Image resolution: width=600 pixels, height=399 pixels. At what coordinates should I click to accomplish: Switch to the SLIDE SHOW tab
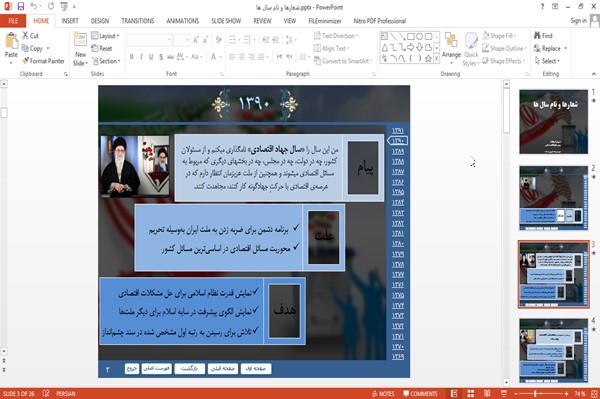pyautogui.click(x=226, y=21)
